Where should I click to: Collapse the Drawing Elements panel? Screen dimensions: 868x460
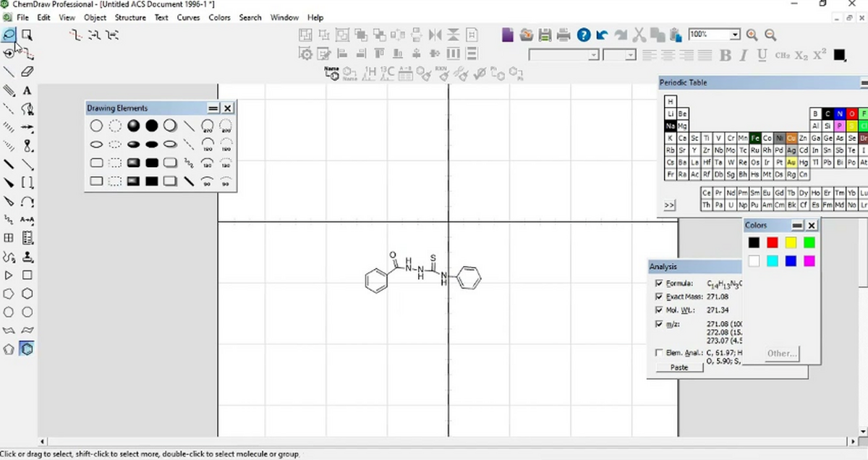pos(213,108)
